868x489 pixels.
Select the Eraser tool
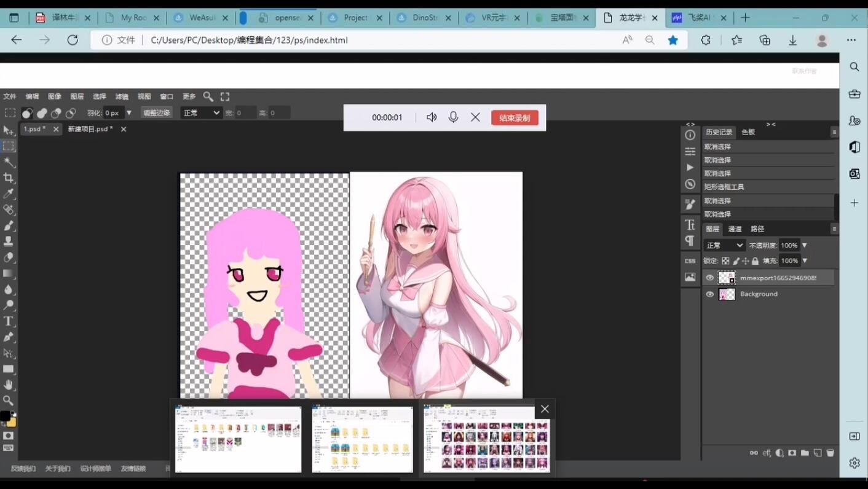click(x=9, y=257)
